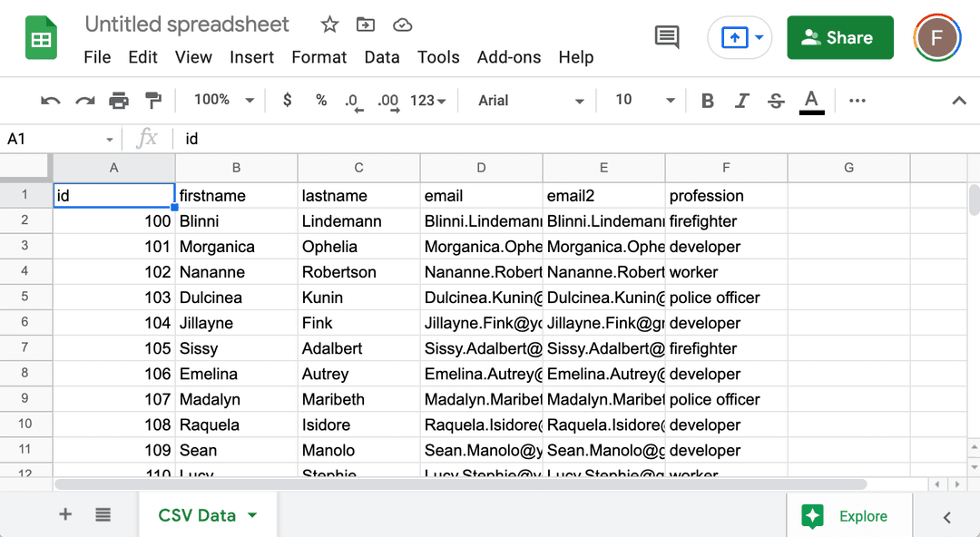The width and height of the screenshot is (980, 537).
Task: Open comment history
Action: (666, 37)
